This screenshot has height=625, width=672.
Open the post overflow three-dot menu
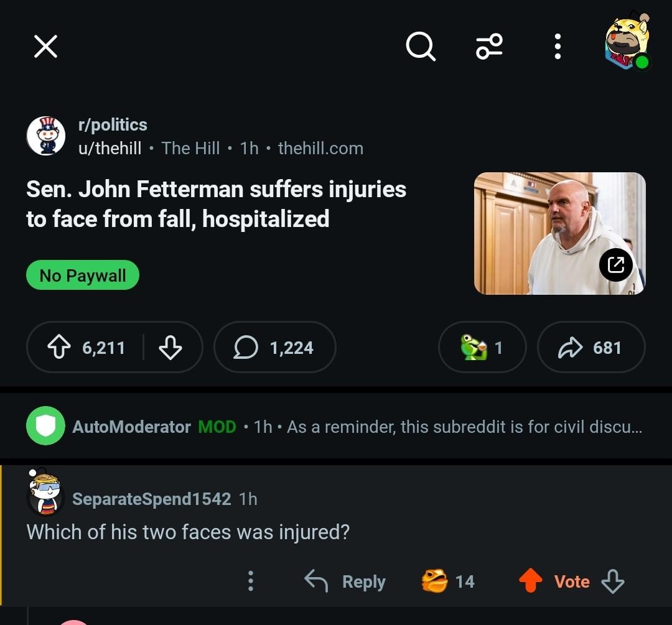tap(558, 46)
